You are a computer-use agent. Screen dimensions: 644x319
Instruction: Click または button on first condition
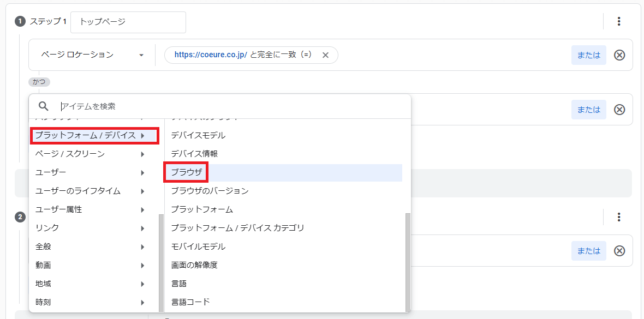588,55
